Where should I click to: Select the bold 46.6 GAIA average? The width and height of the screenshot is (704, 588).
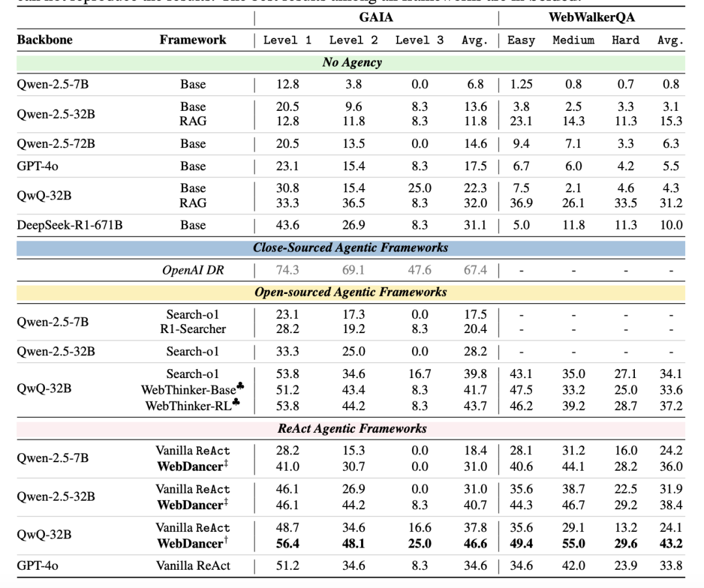pos(475,544)
